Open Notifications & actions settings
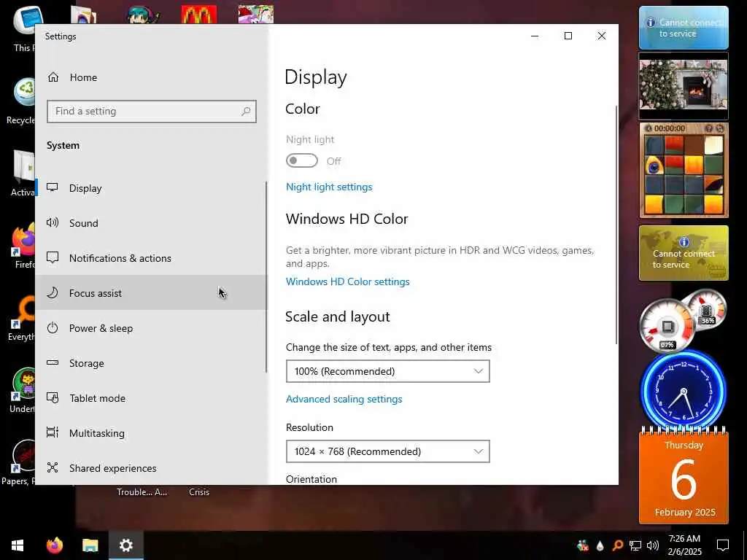 150,258
